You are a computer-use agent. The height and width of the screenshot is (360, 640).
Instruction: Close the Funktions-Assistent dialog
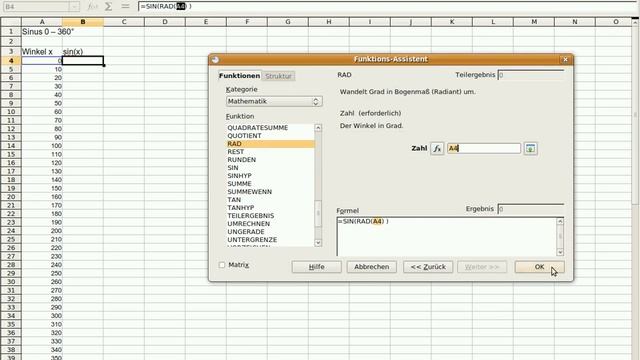pos(565,59)
